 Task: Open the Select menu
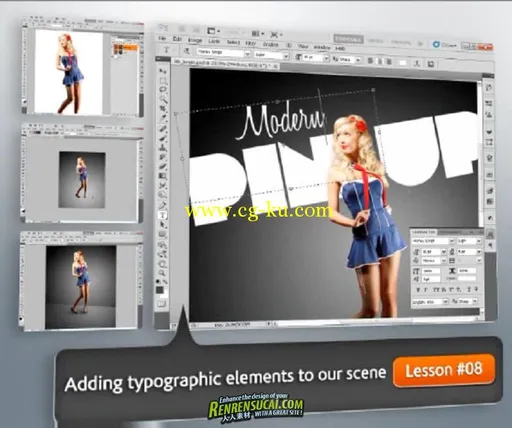coord(233,42)
